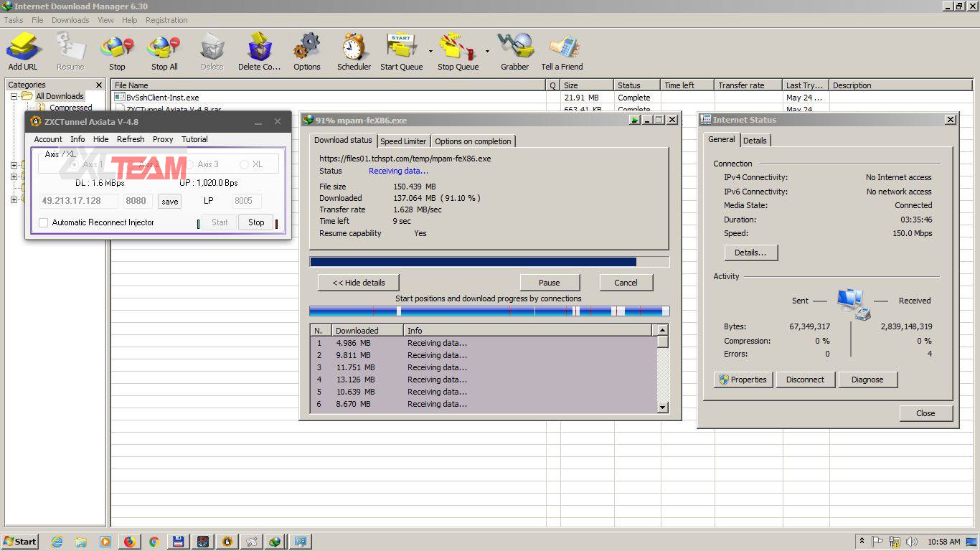Show hidden tray icons arrow
This screenshot has width=980, height=551.
pos(862,542)
